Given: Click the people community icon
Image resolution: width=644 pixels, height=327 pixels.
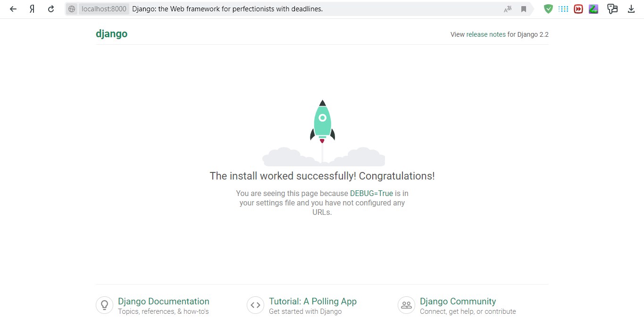Looking at the screenshot, I should [x=406, y=305].
